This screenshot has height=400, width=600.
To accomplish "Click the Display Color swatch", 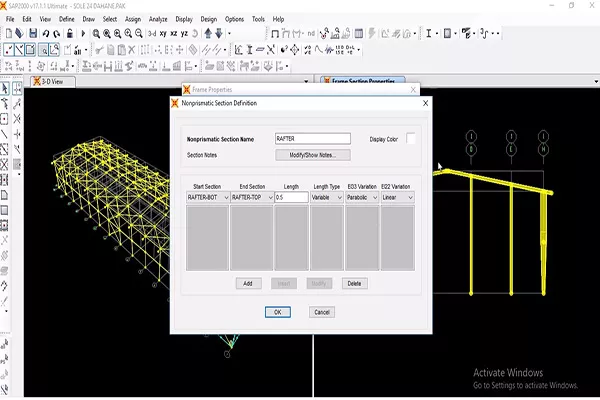I will (411, 139).
